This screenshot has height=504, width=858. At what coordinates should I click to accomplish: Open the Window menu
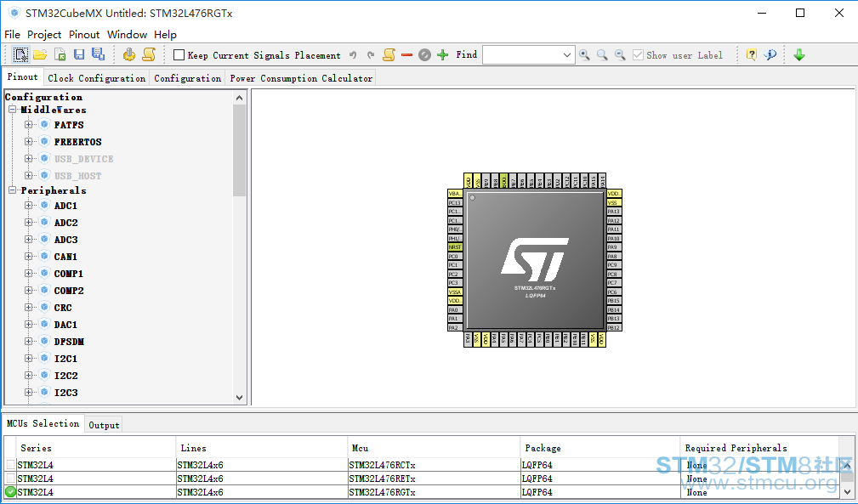click(x=127, y=35)
